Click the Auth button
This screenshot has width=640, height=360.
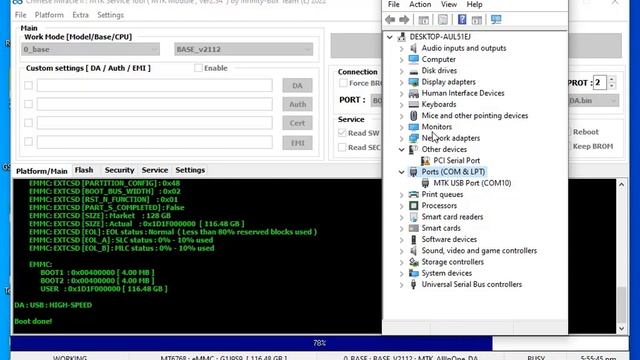(297, 104)
